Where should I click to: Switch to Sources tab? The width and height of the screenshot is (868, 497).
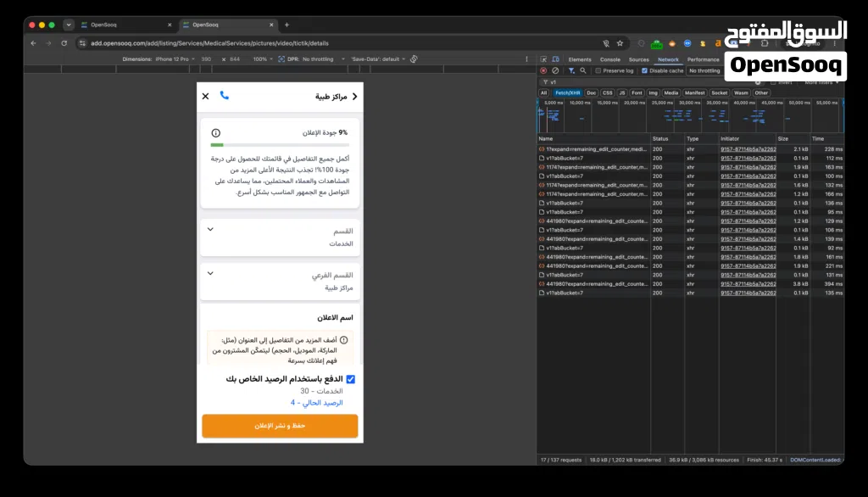(639, 59)
